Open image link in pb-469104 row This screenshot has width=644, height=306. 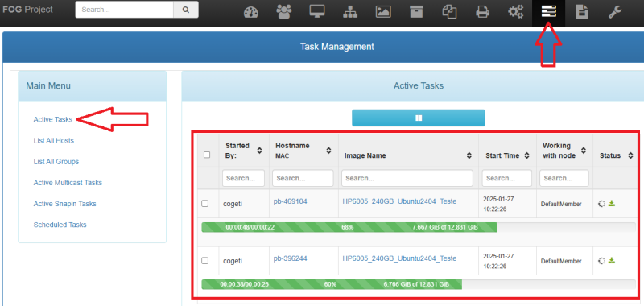tap(399, 201)
